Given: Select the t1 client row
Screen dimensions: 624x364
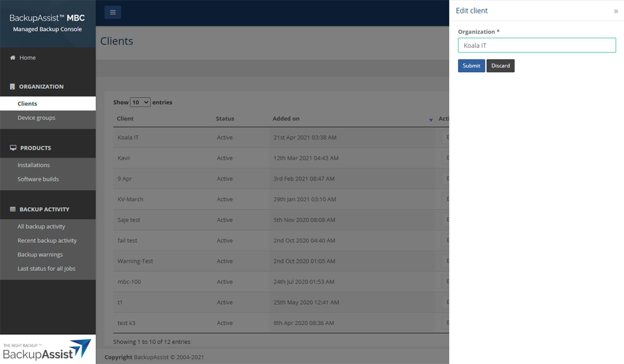Looking at the screenshot, I should (281, 303).
